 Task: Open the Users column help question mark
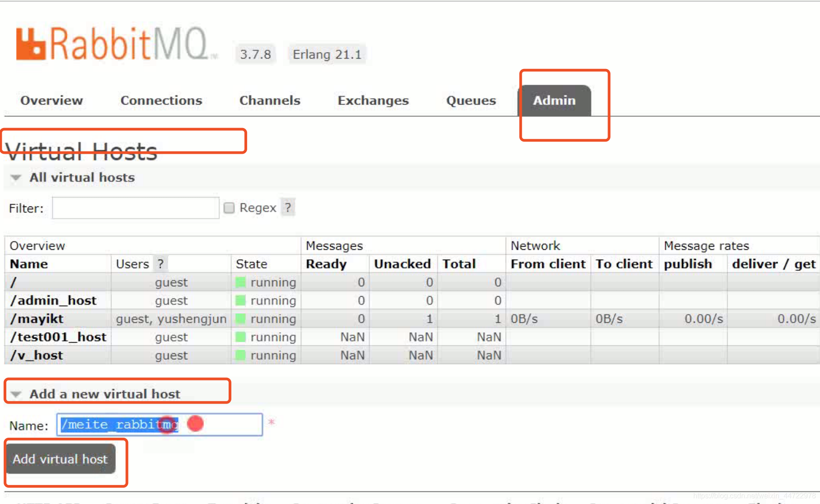click(161, 264)
